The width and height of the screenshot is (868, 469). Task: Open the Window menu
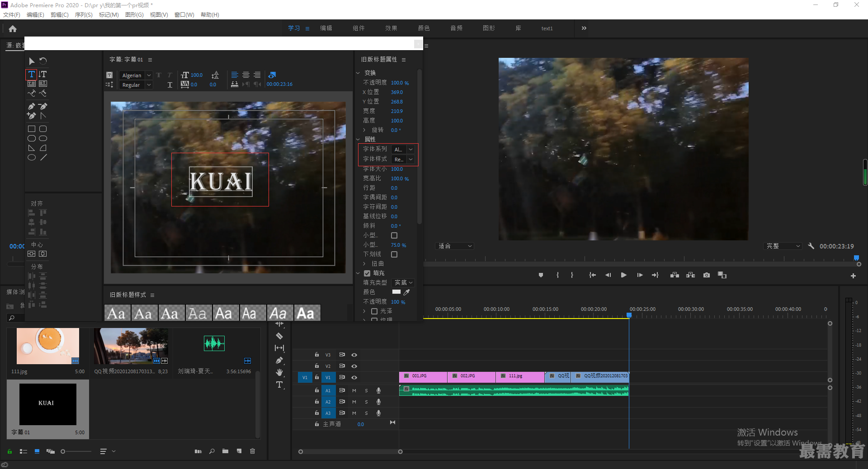point(184,15)
